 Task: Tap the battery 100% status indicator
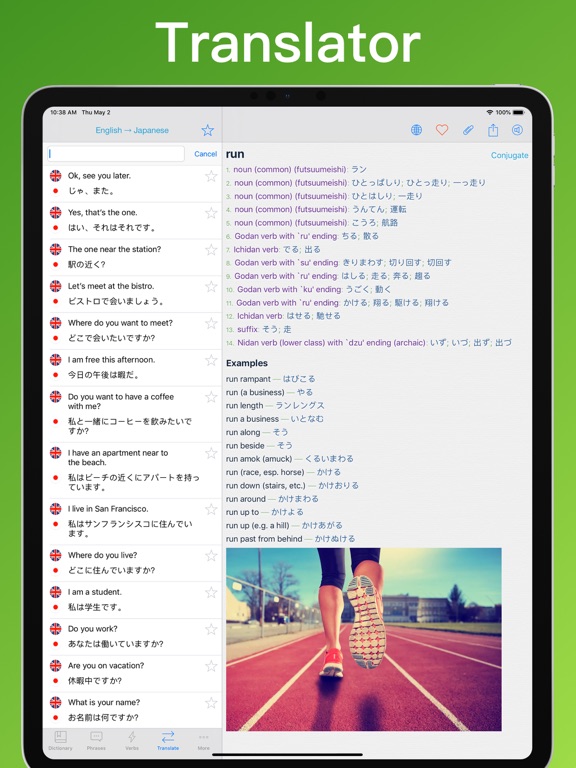[510, 112]
